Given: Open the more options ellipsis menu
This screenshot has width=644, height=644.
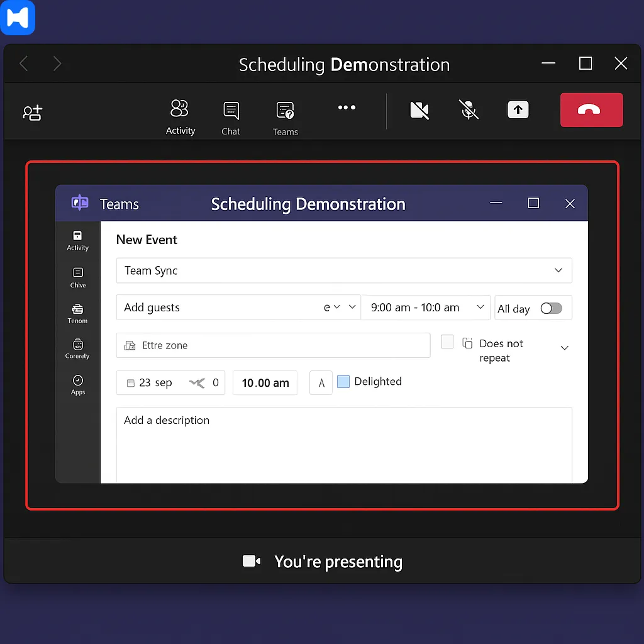Looking at the screenshot, I should (347, 108).
